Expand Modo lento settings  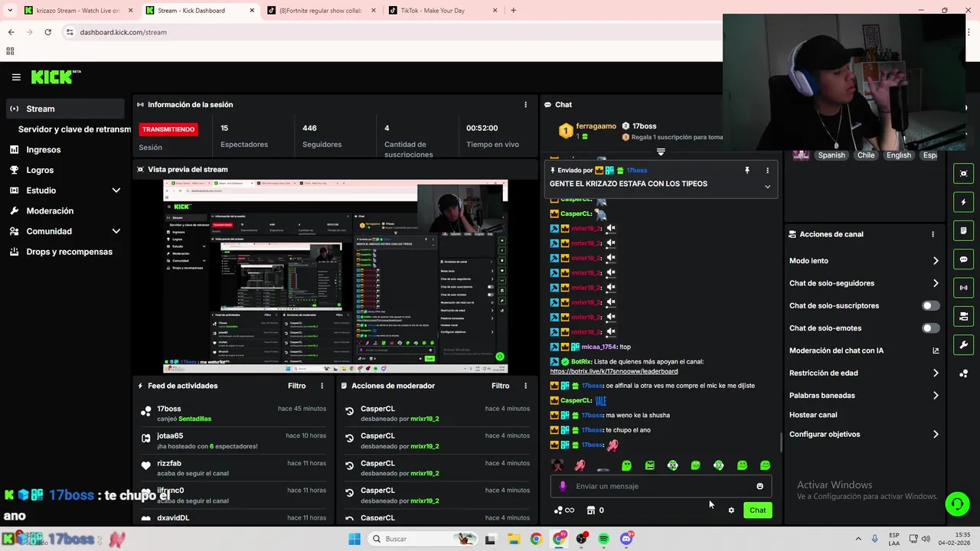click(x=864, y=261)
